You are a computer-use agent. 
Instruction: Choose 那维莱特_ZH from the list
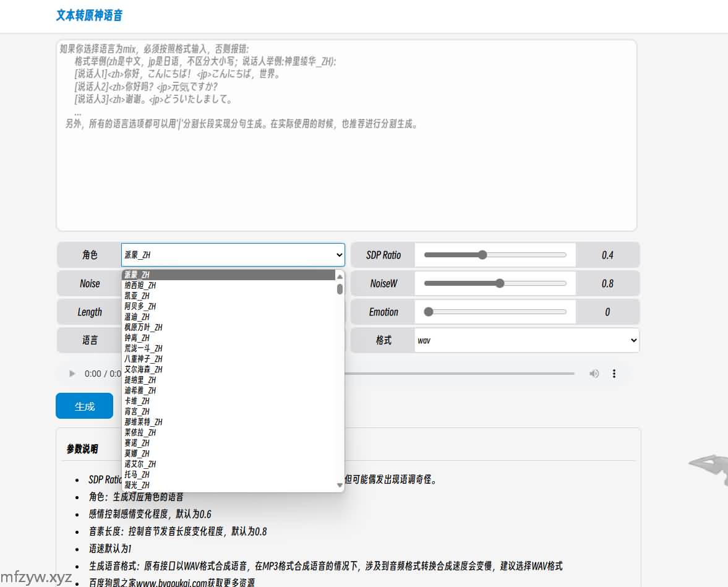coord(143,422)
